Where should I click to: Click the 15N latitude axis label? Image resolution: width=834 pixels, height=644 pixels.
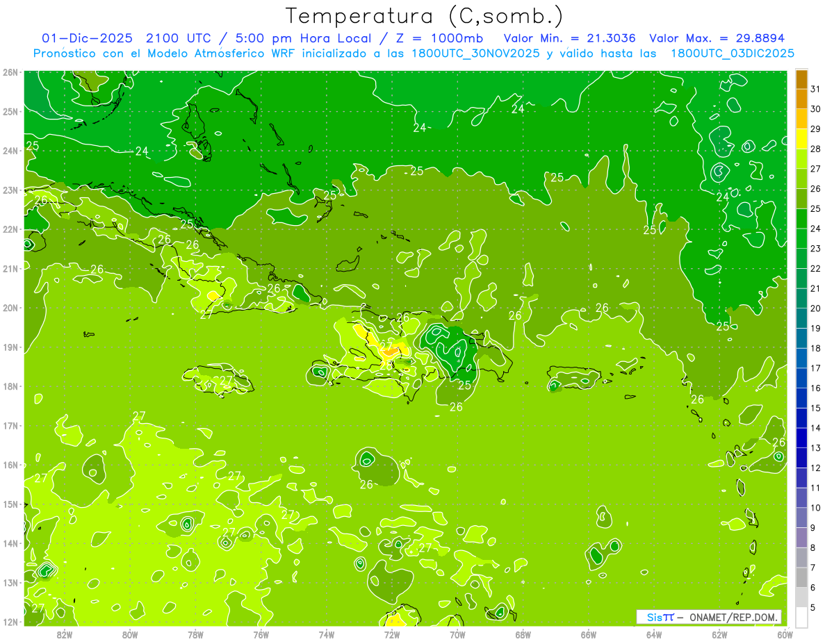10,504
